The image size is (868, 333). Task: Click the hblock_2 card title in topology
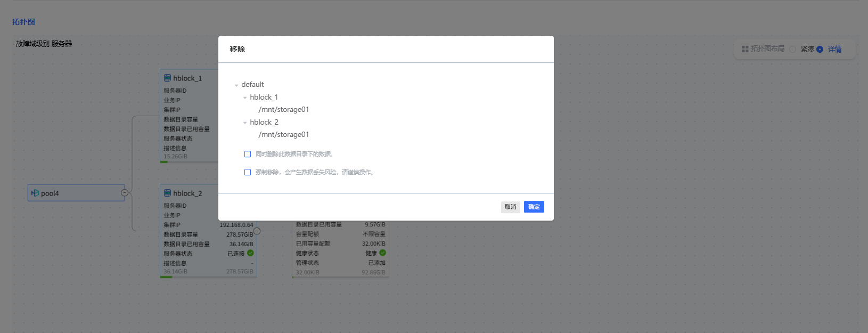(x=187, y=193)
